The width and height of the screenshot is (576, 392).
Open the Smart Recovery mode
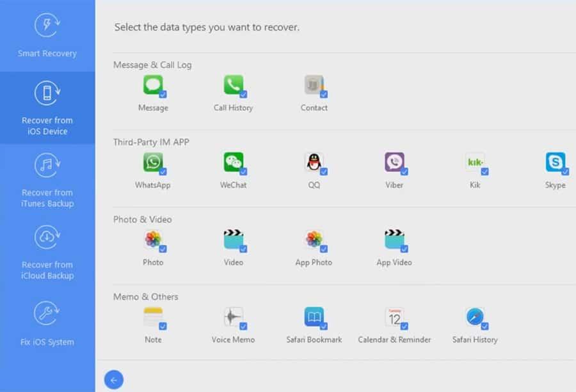[x=47, y=36]
